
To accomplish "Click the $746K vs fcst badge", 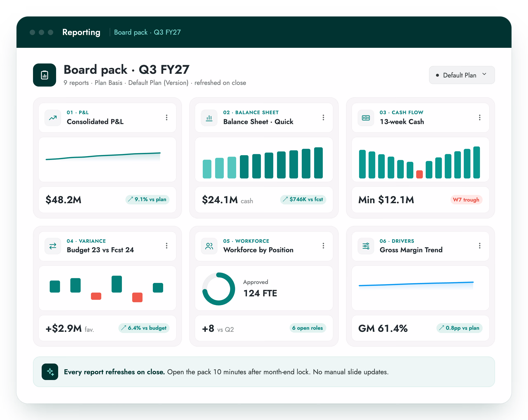I will [x=303, y=199].
